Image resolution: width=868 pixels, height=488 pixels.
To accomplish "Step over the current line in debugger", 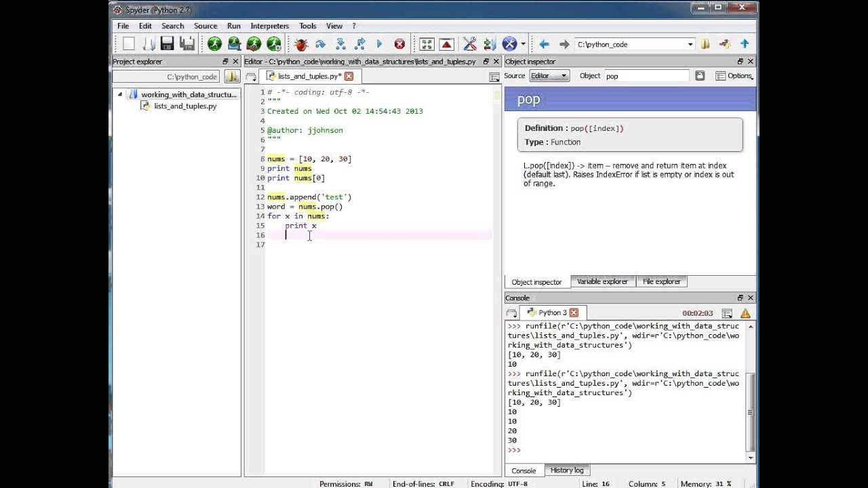I will tap(321, 44).
